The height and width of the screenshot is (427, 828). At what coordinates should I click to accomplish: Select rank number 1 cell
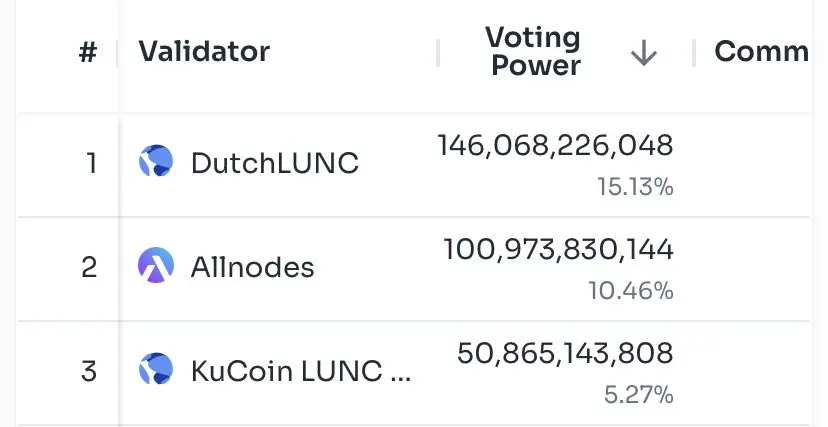[x=91, y=163]
